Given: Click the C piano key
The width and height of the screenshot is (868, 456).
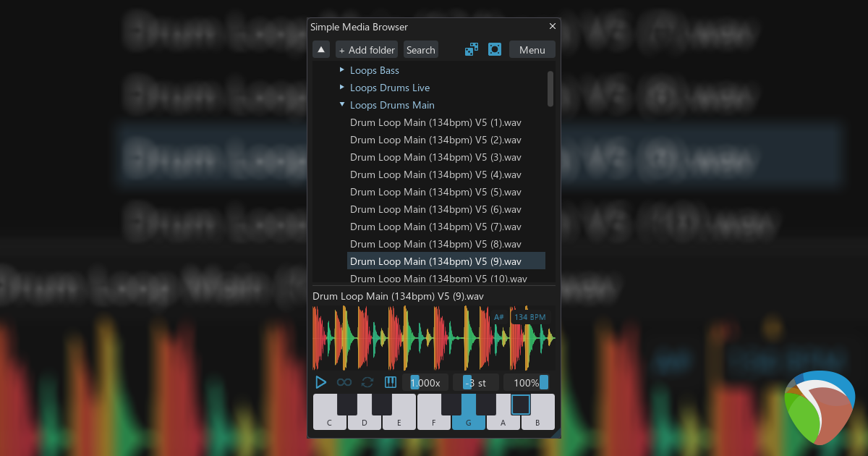Looking at the screenshot, I should pos(329,423).
